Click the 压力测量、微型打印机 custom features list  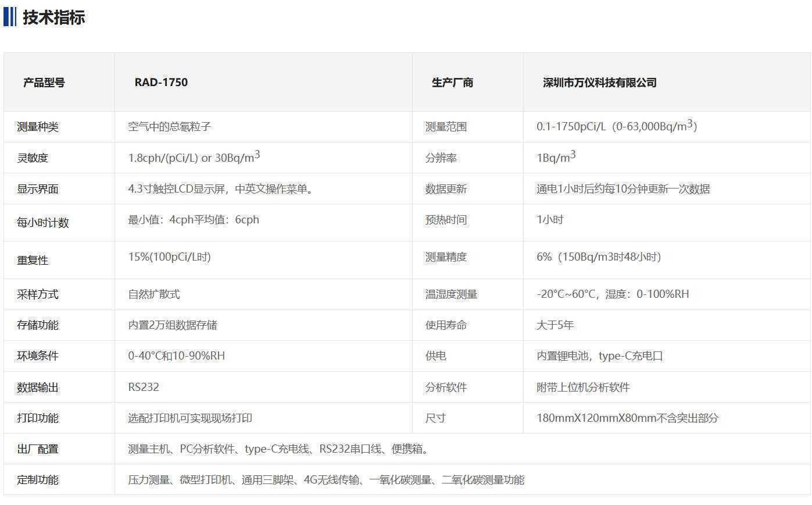click(x=326, y=479)
